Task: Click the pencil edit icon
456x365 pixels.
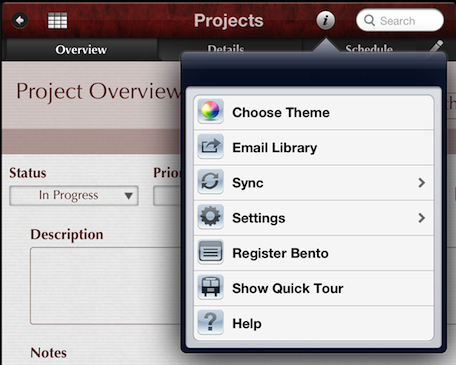Action: [436, 48]
